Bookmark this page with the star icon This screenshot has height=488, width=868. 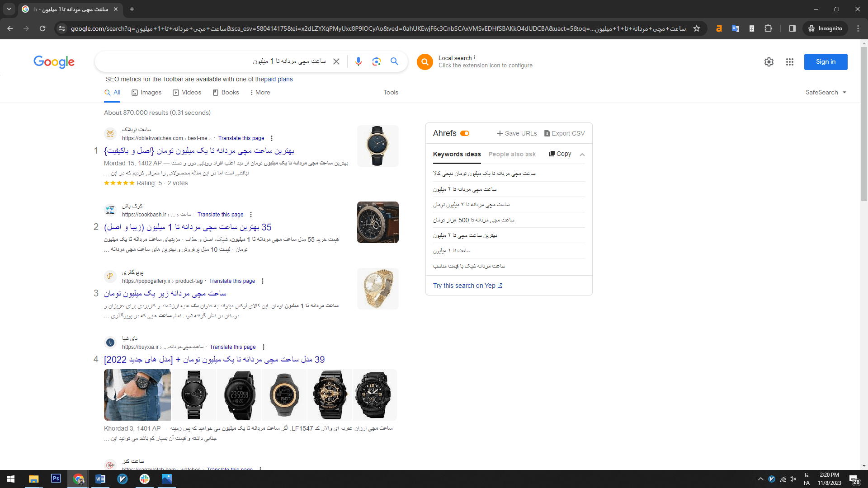pyautogui.click(x=697, y=28)
